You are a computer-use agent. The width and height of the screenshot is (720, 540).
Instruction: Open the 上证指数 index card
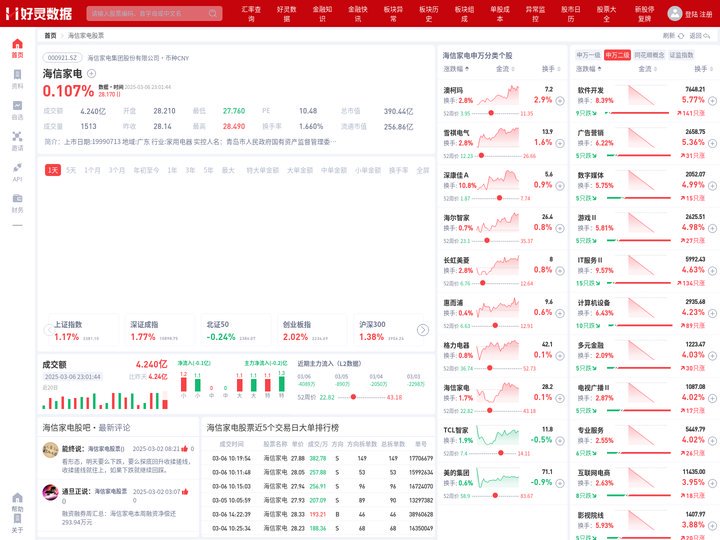pyautogui.click(x=84, y=331)
